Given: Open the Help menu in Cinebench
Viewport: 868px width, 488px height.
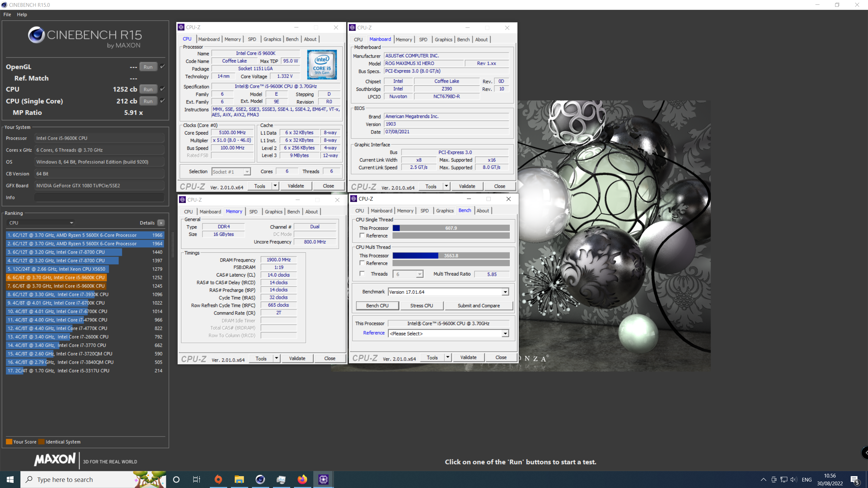Looking at the screenshot, I should tap(22, 15).
